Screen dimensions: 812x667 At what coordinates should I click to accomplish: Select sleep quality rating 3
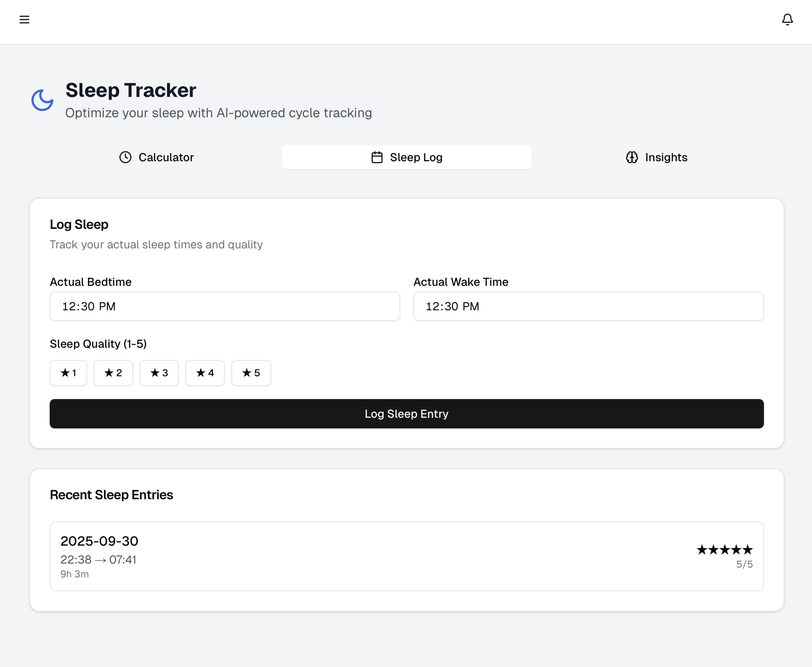click(159, 373)
